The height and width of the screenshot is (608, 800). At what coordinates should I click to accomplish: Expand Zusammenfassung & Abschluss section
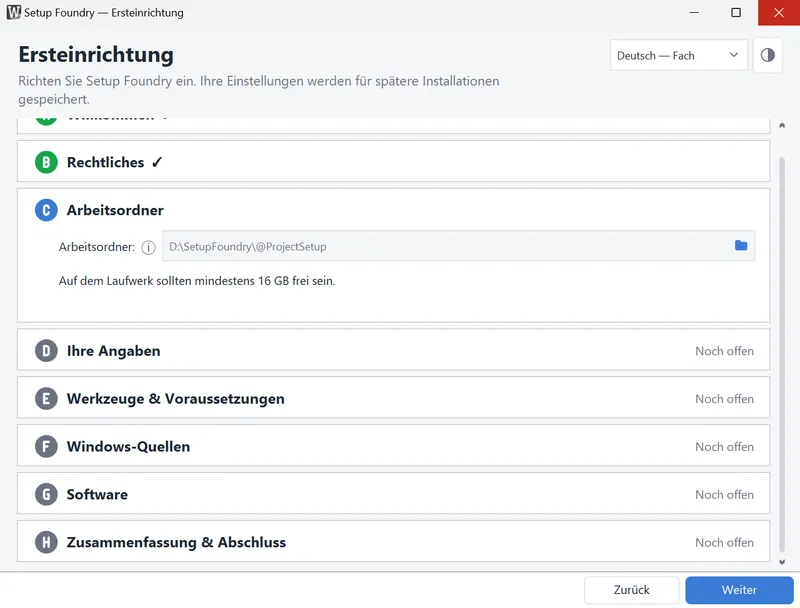[393, 542]
